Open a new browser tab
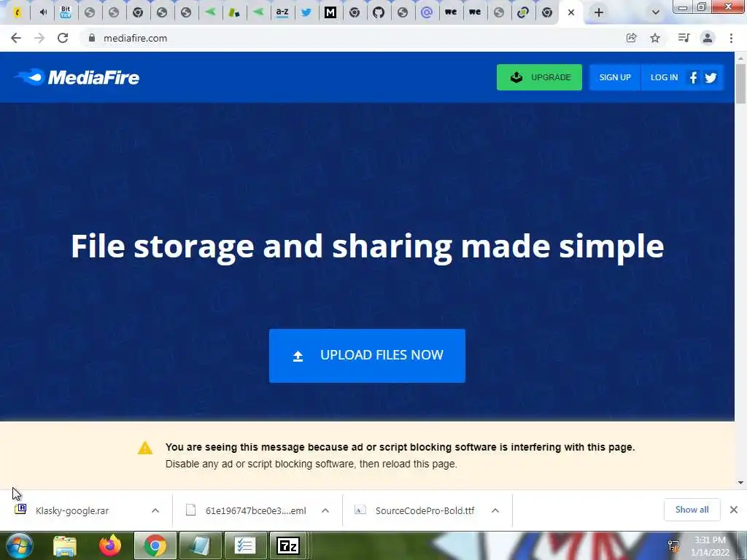 [599, 12]
